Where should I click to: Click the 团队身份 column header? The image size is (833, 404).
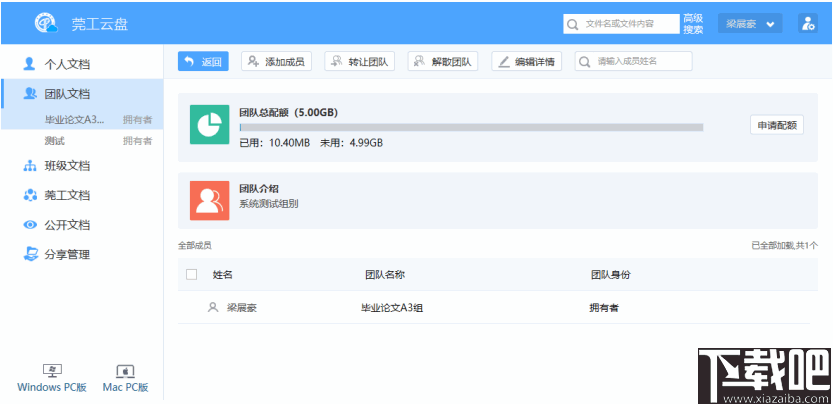tap(611, 275)
